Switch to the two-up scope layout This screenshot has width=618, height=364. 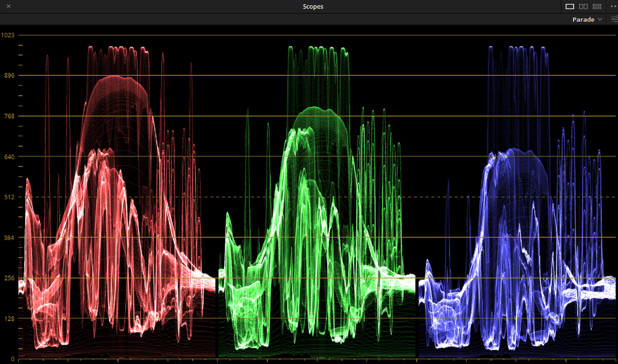583,6
